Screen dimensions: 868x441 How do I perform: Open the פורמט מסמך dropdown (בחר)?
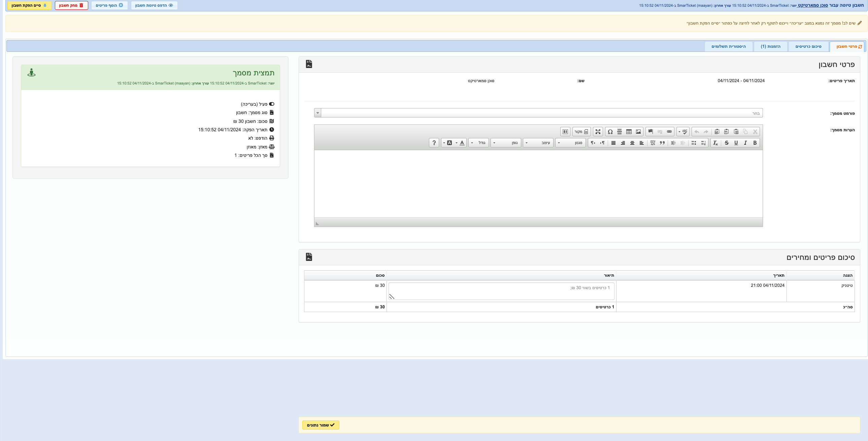538,113
